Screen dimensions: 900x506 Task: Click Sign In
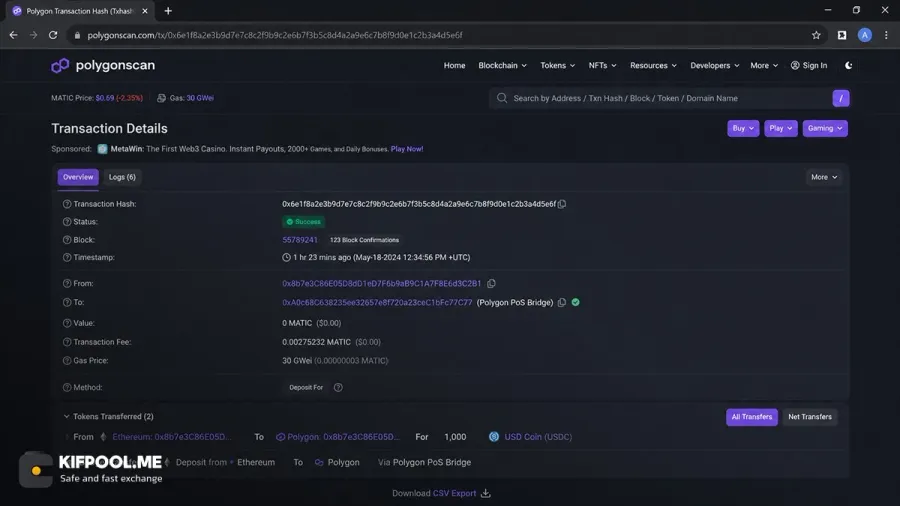point(809,65)
